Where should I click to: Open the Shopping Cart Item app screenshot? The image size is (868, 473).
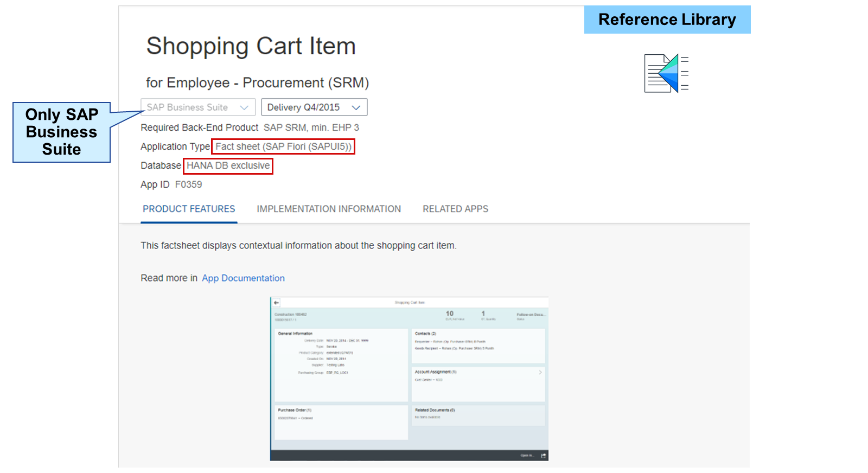pyautogui.click(x=409, y=379)
